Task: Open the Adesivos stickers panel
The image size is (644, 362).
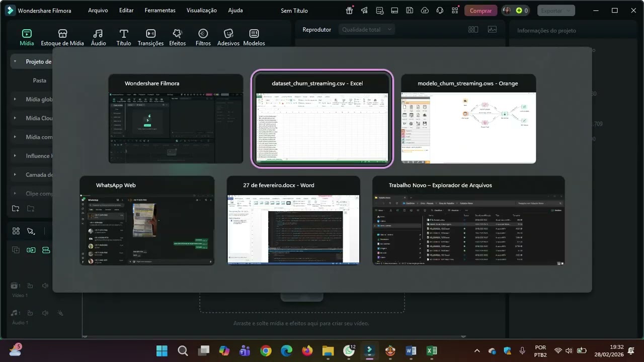Action: click(228, 38)
